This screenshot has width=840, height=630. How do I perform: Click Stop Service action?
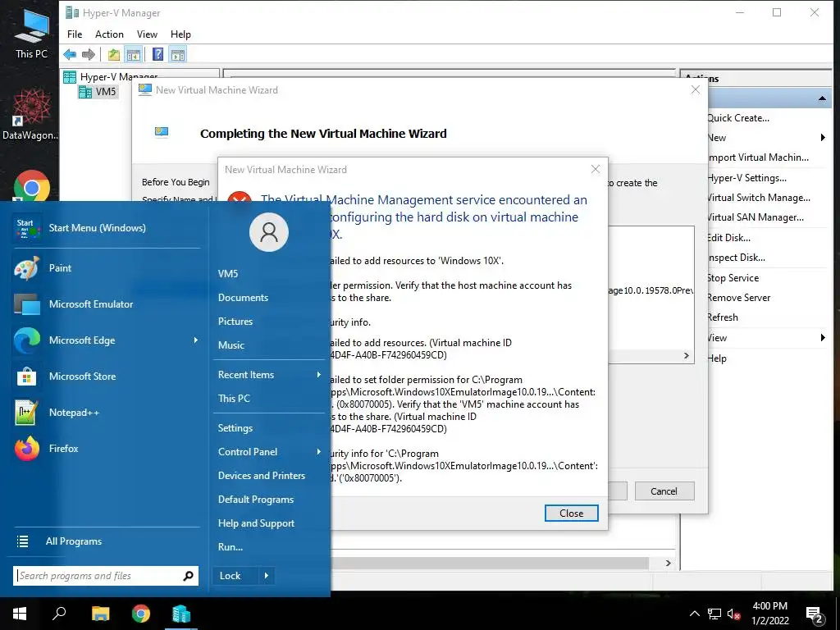pos(733,278)
